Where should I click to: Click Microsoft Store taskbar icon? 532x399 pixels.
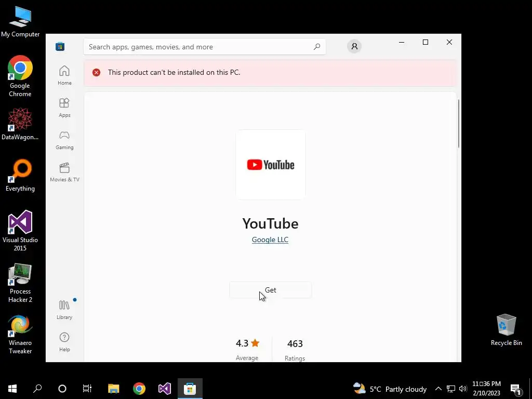pyautogui.click(x=190, y=389)
